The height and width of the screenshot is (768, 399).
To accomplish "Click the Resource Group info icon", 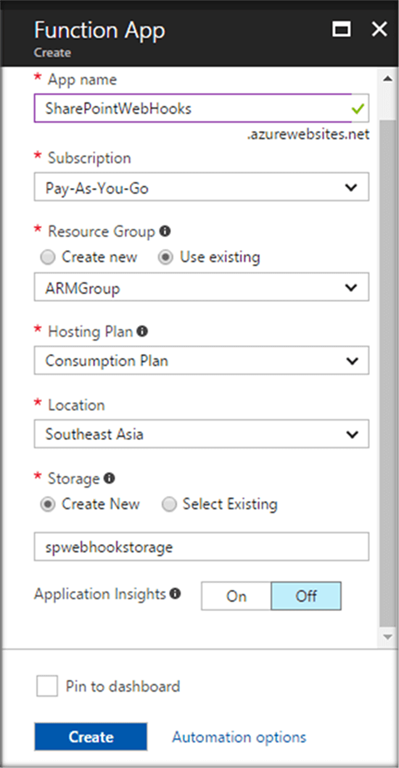I will click(165, 231).
